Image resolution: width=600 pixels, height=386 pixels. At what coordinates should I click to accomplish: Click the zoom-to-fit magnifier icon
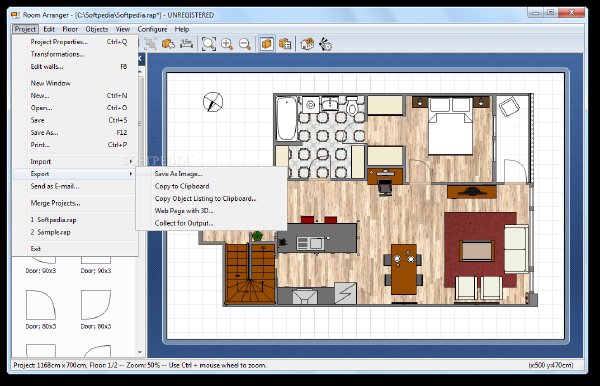pyautogui.click(x=209, y=44)
